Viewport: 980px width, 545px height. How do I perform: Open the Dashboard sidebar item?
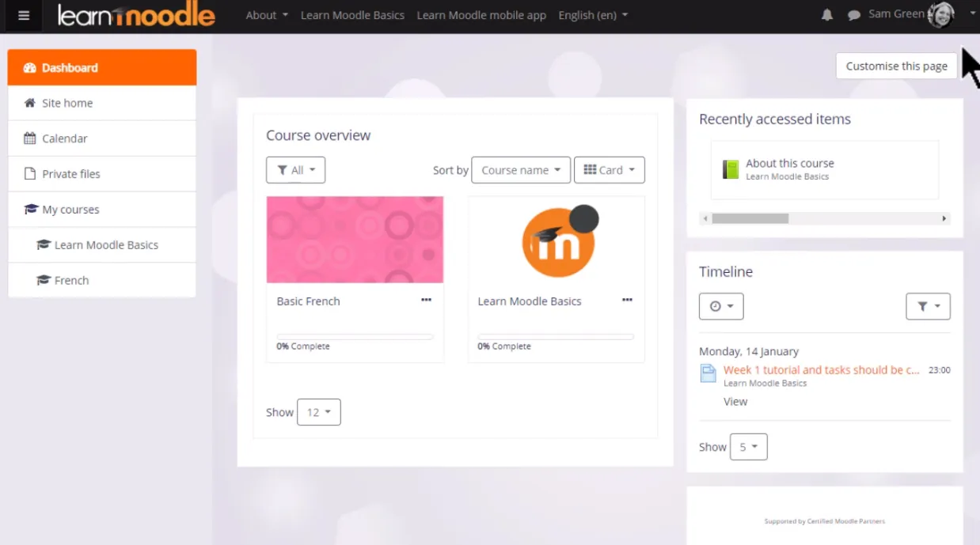point(70,67)
